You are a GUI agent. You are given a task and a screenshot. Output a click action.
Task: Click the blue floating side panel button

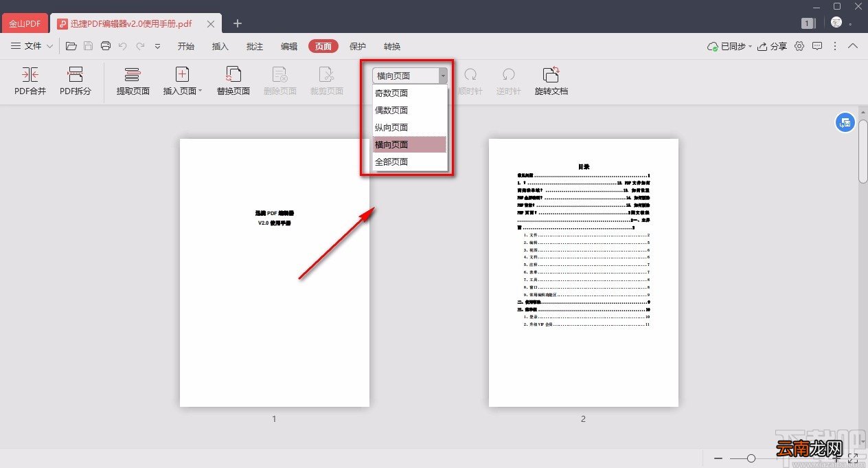[x=845, y=122]
